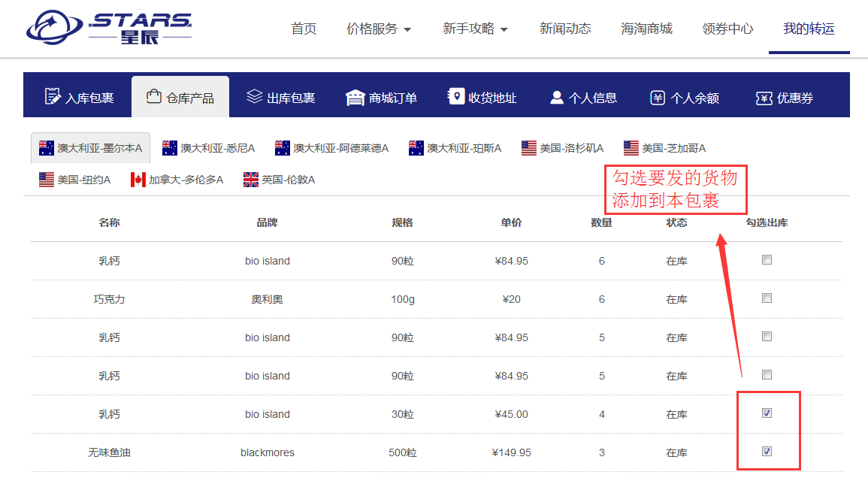This screenshot has width=868, height=478.
Task: Click the 优惠券 coupon icon
Action: click(x=764, y=98)
